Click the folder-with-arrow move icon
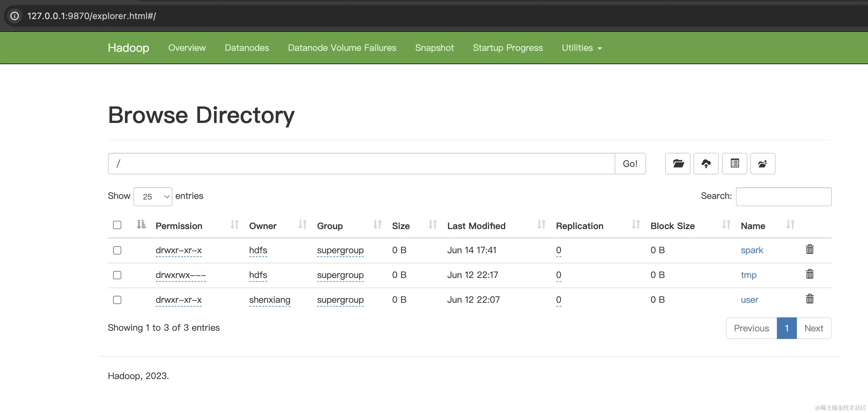This screenshot has height=413, width=868. tap(763, 164)
